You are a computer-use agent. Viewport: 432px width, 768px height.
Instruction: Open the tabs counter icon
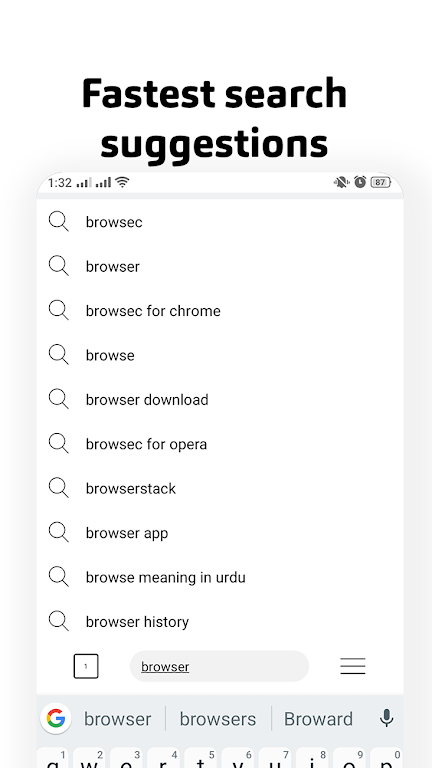(x=86, y=666)
